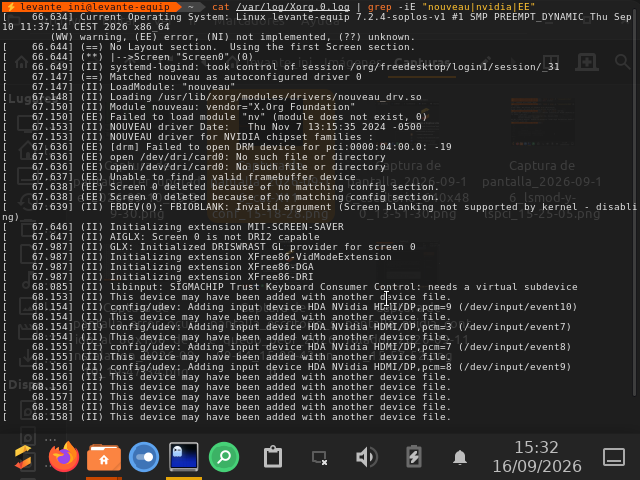Click the line ending with /dev/input/event8

coord(287,347)
